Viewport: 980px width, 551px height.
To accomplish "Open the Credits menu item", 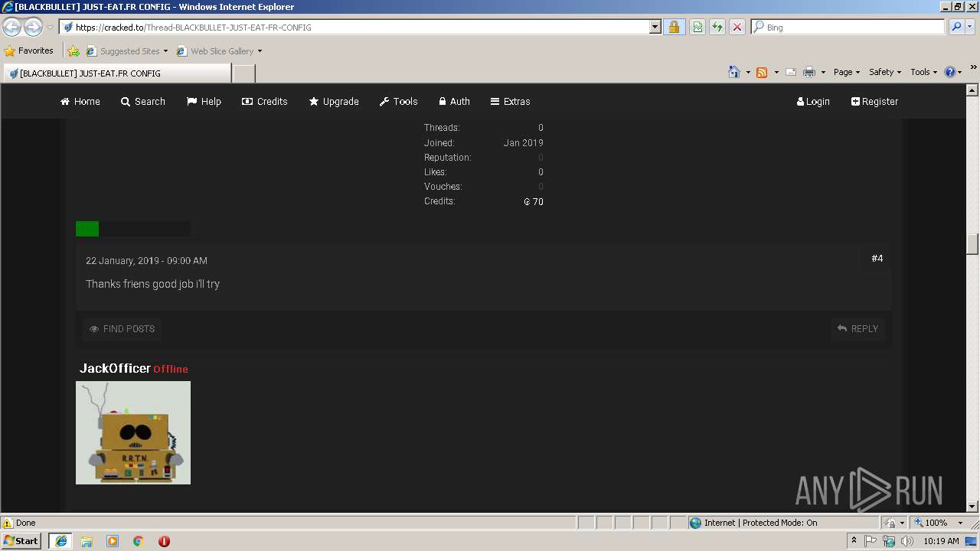I will (x=265, y=101).
